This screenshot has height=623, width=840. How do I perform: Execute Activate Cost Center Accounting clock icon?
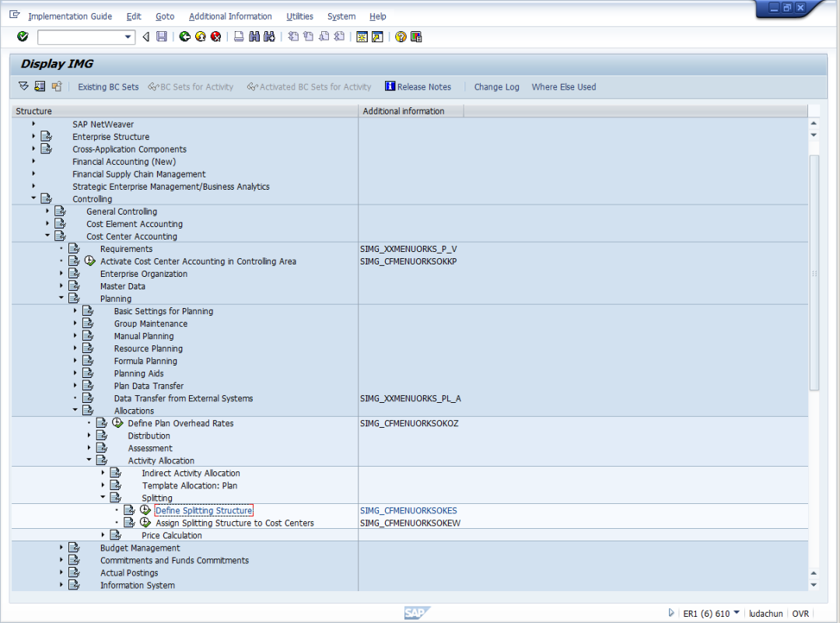(x=90, y=261)
